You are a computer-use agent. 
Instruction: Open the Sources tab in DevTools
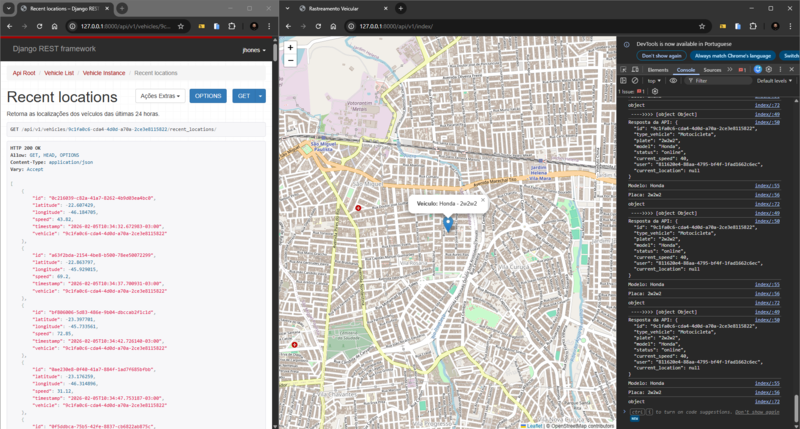[712, 70]
